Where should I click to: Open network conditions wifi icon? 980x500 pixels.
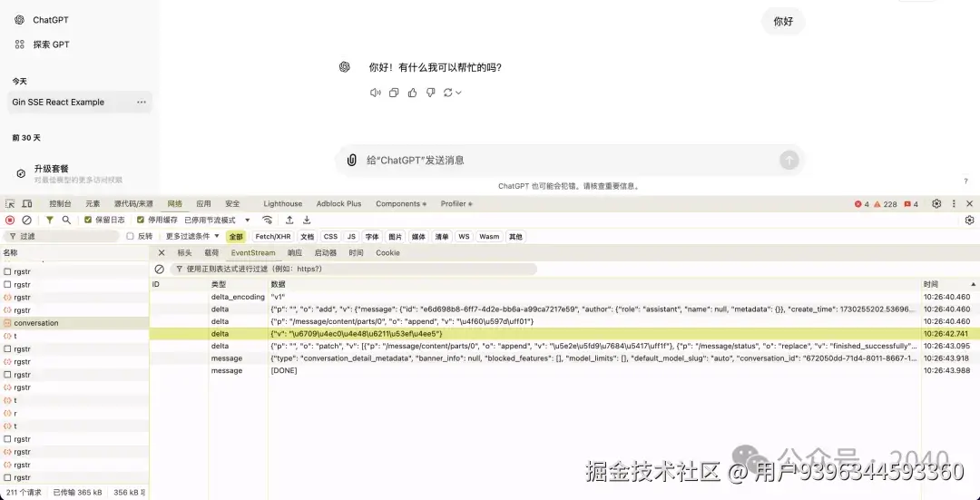(267, 220)
